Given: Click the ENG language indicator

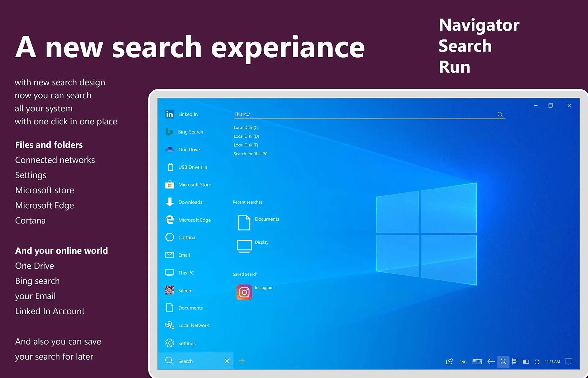Looking at the screenshot, I should coord(463,362).
